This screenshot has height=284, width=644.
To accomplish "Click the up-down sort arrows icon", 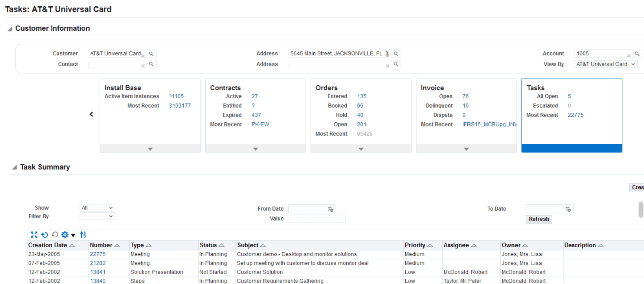I will tap(83, 235).
